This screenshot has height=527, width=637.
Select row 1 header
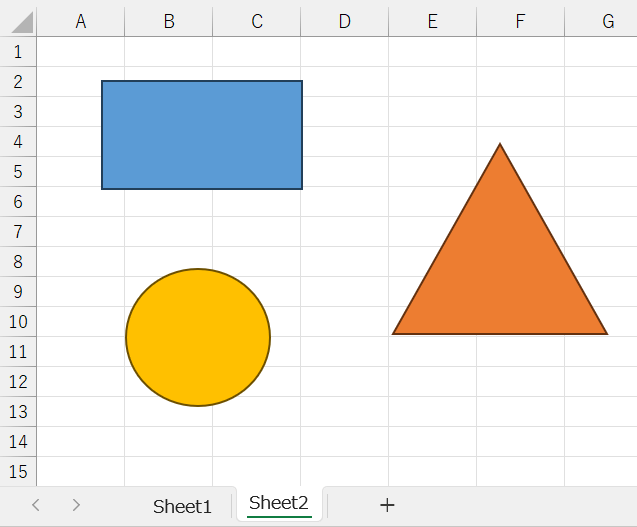(18, 52)
